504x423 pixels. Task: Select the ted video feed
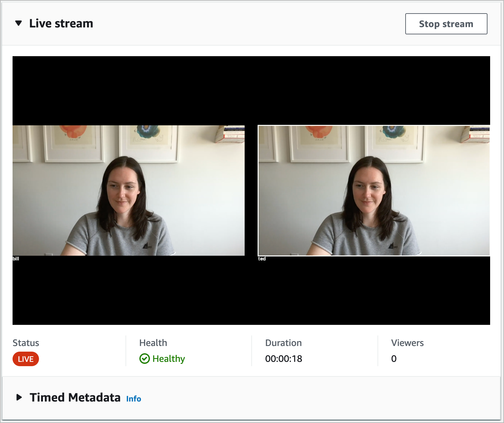pos(374,190)
